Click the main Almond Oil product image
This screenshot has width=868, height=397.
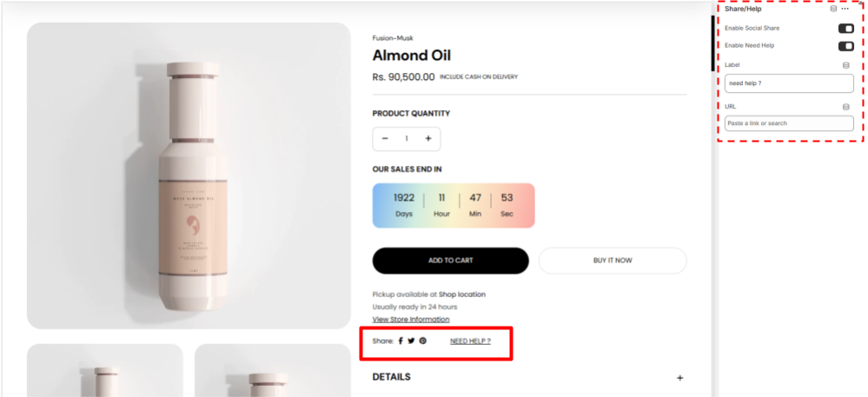click(189, 175)
